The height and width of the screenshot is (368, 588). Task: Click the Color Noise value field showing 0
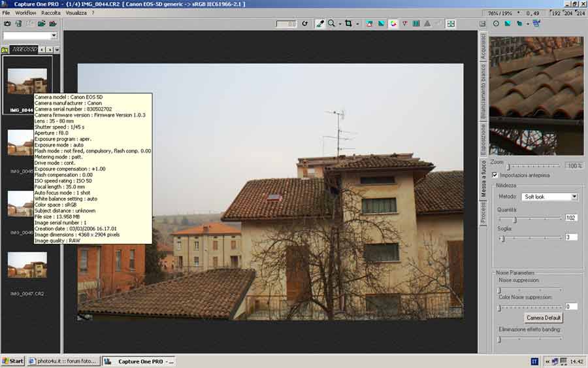pos(571,307)
